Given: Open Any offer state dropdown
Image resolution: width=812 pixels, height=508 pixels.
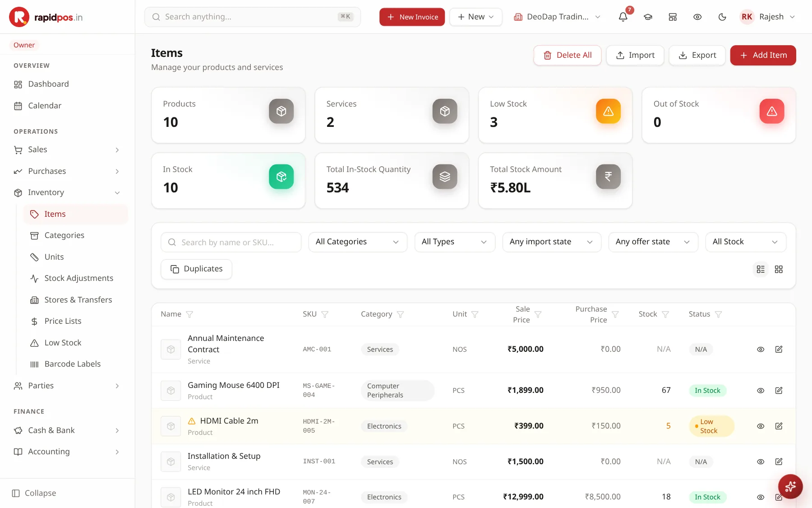Looking at the screenshot, I should tap(653, 242).
